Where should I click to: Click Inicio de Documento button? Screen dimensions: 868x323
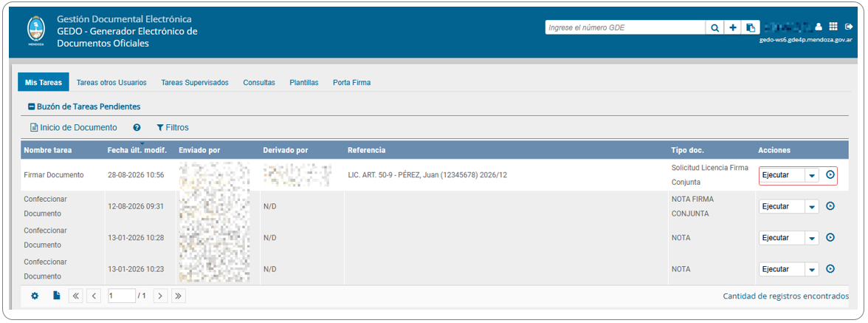(x=74, y=127)
